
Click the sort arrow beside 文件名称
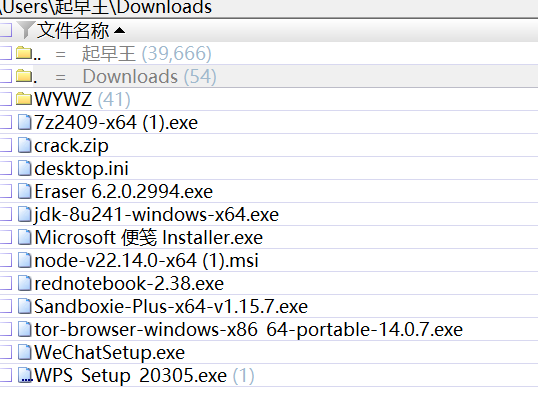[119, 31]
